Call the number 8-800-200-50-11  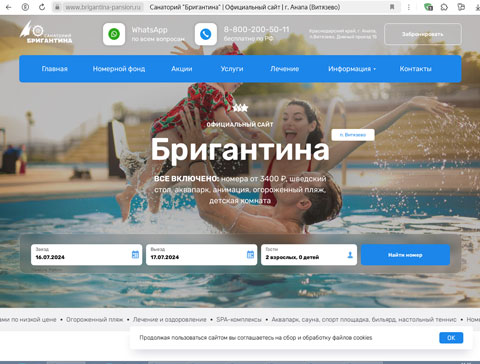[x=256, y=29]
